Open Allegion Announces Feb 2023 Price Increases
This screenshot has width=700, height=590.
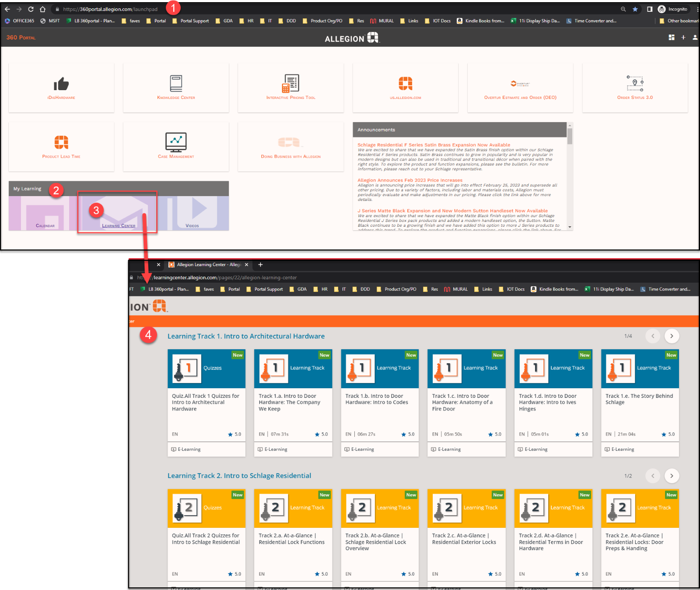tap(410, 180)
